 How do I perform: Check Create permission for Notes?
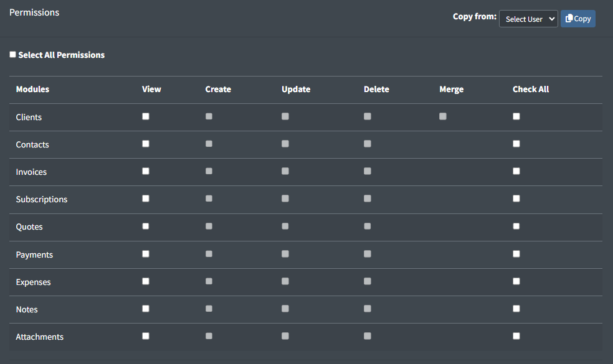[x=209, y=308]
